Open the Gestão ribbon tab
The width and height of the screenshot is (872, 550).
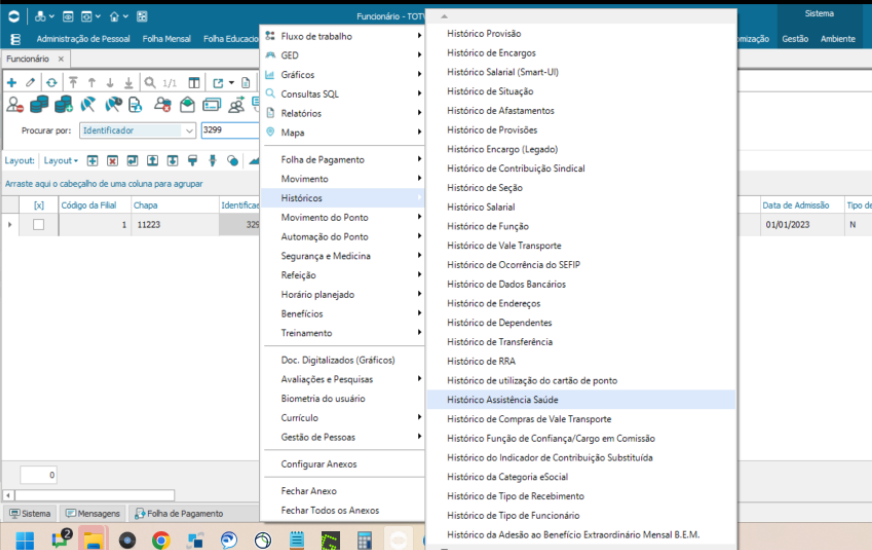coord(795,39)
